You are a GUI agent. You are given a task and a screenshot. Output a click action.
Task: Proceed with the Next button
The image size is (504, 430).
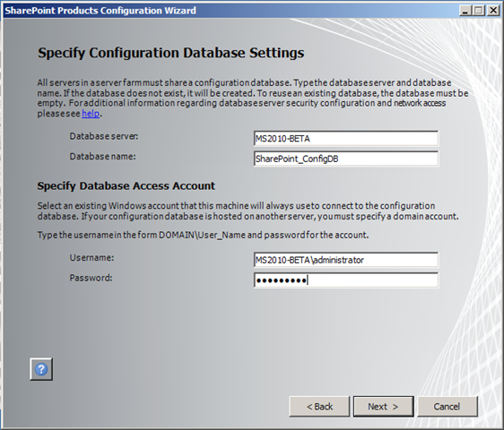384,407
